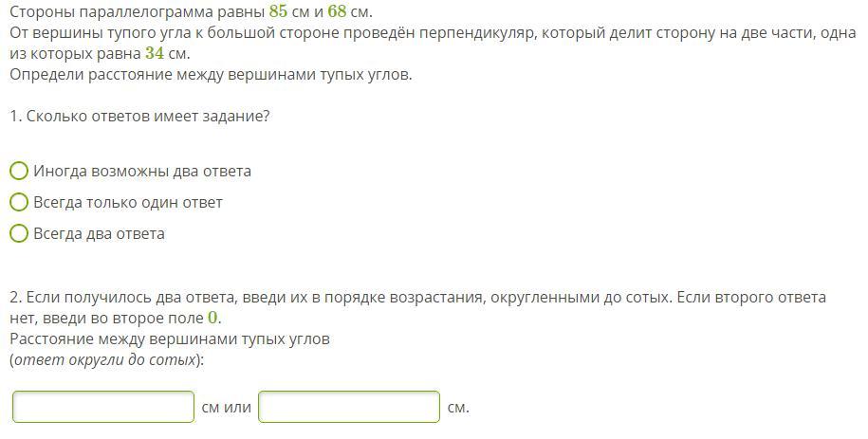Viewport: 868px width, 439px height.
Task: Click the green number 0 in question 2
Action: click(x=212, y=319)
